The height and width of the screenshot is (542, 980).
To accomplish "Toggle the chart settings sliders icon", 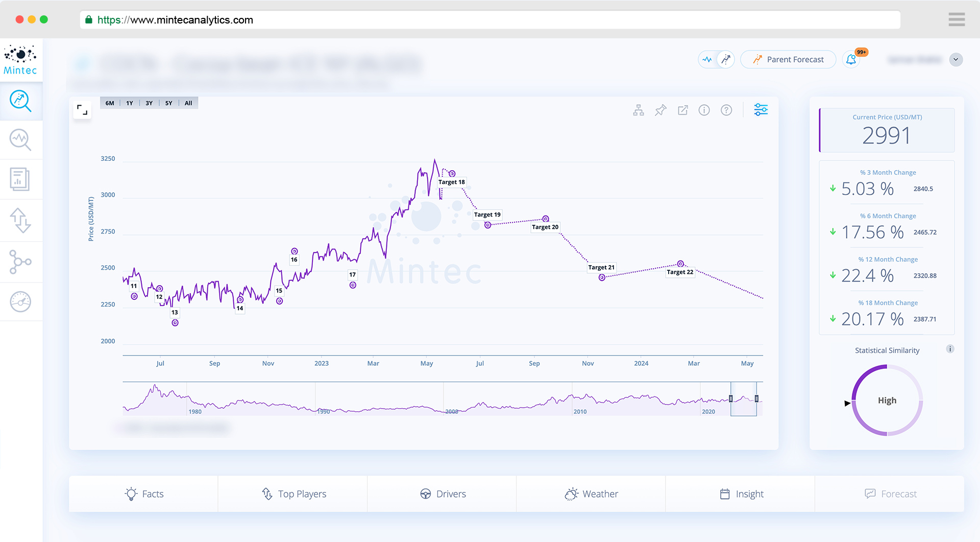I will (x=761, y=109).
